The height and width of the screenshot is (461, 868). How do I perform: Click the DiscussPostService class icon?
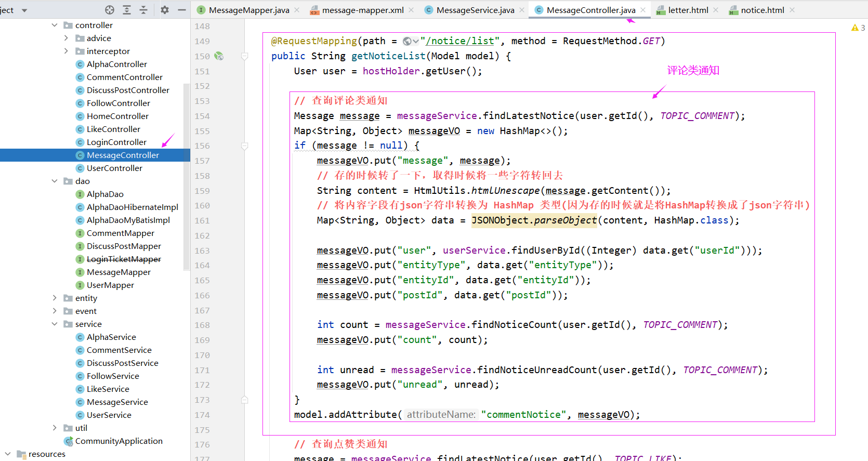pos(80,363)
